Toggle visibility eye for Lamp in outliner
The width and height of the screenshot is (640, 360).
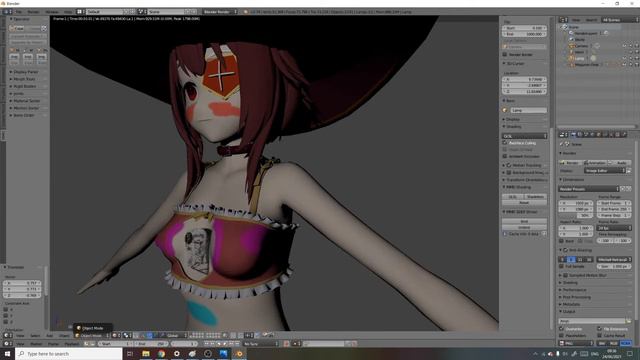coord(624,58)
